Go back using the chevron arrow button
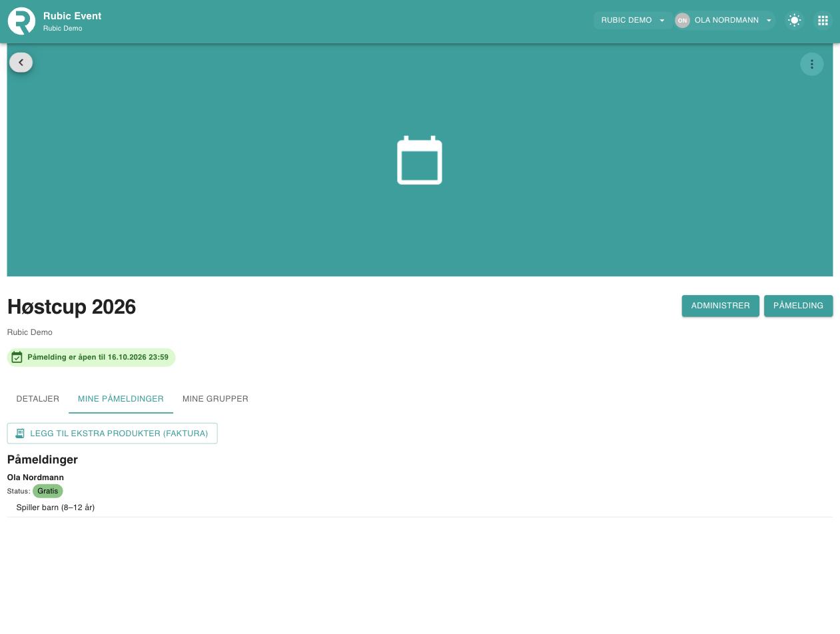Image resolution: width=840 pixels, height=634 pixels. 21,63
